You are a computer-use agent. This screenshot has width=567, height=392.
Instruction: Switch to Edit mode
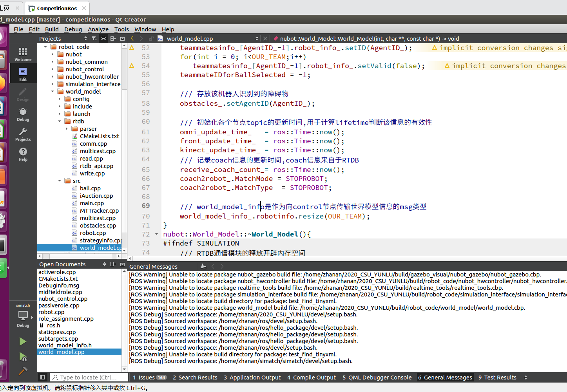coord(23,74)
